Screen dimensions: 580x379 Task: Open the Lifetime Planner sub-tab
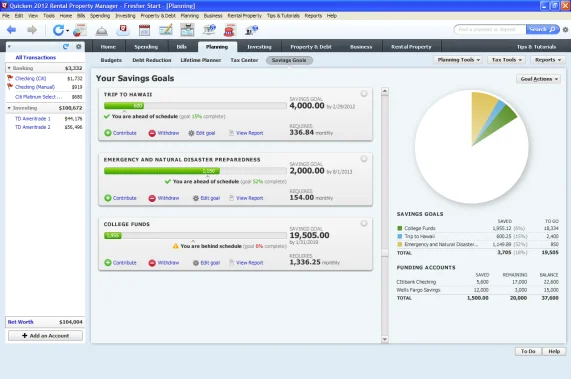coord(201,60)
